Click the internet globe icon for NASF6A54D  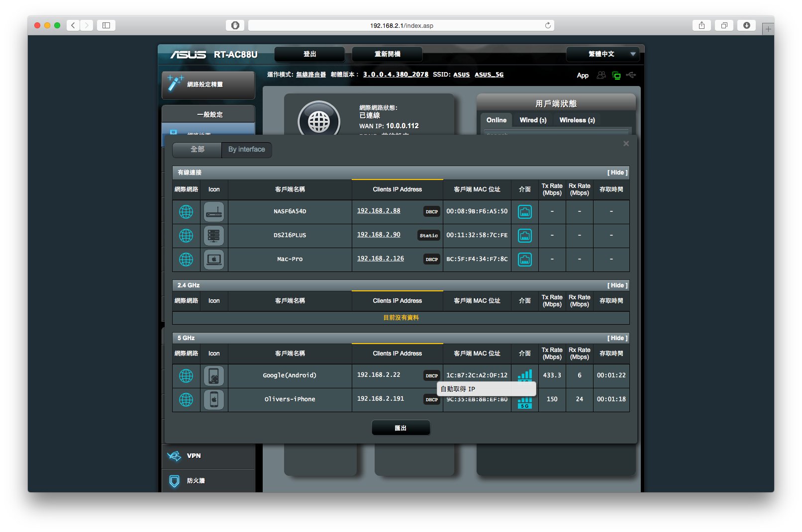pyautogui.click(x=186, y=212)
